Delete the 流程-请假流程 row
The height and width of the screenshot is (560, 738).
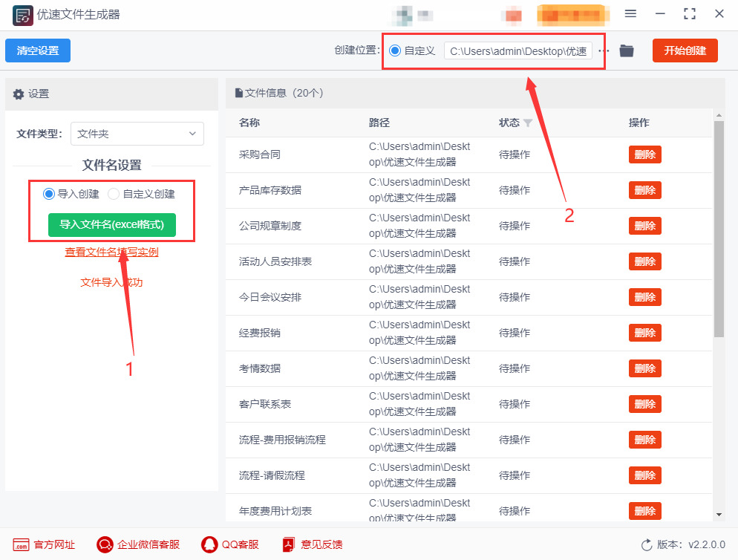coord(644,475)
